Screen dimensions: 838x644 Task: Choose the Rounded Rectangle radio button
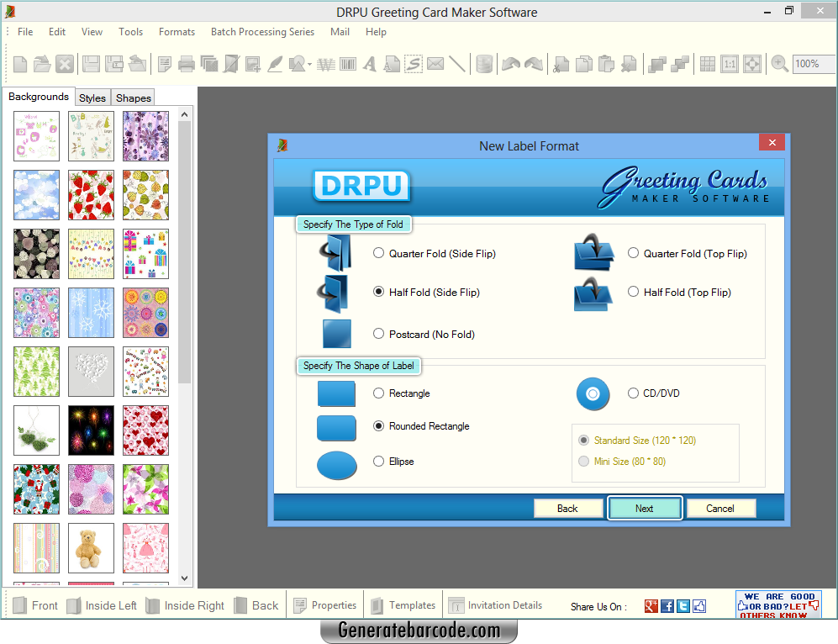pos(378,426)
